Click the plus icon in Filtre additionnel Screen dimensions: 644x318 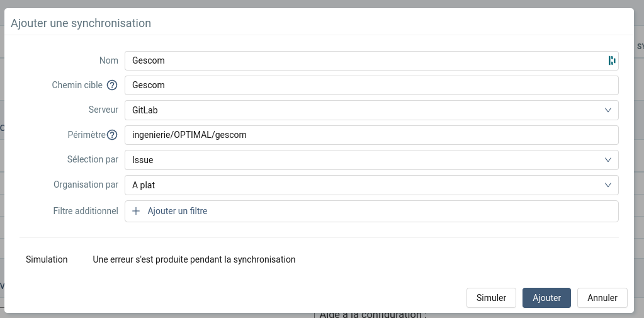tap(136, 211)
